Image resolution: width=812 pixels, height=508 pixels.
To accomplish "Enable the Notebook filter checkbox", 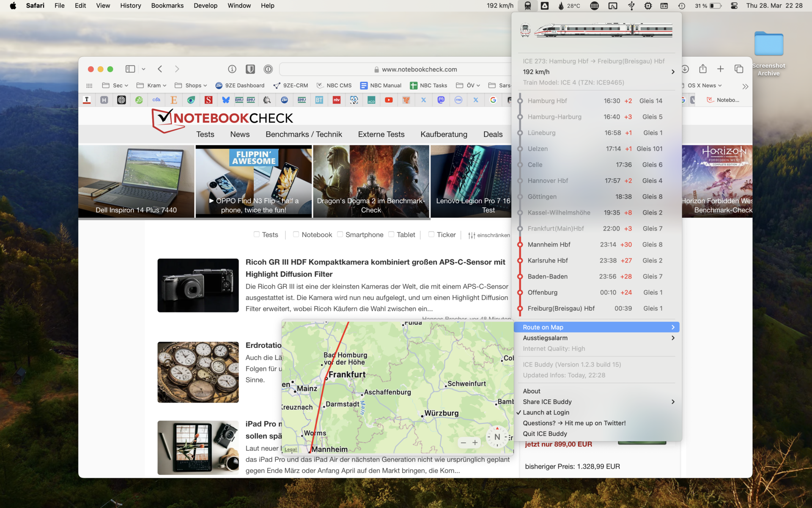I will tap(296, 234).
